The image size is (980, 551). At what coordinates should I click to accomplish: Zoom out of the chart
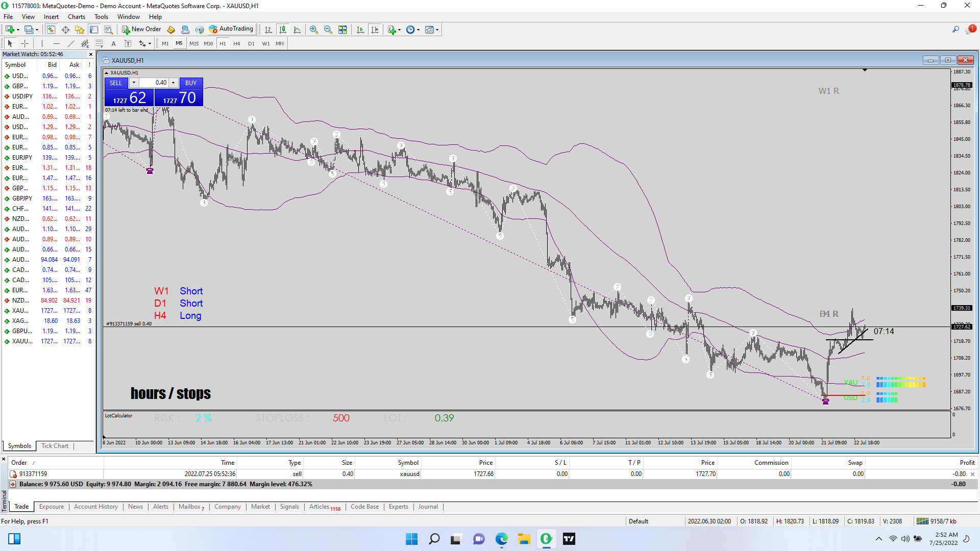[x=328, y=30]
